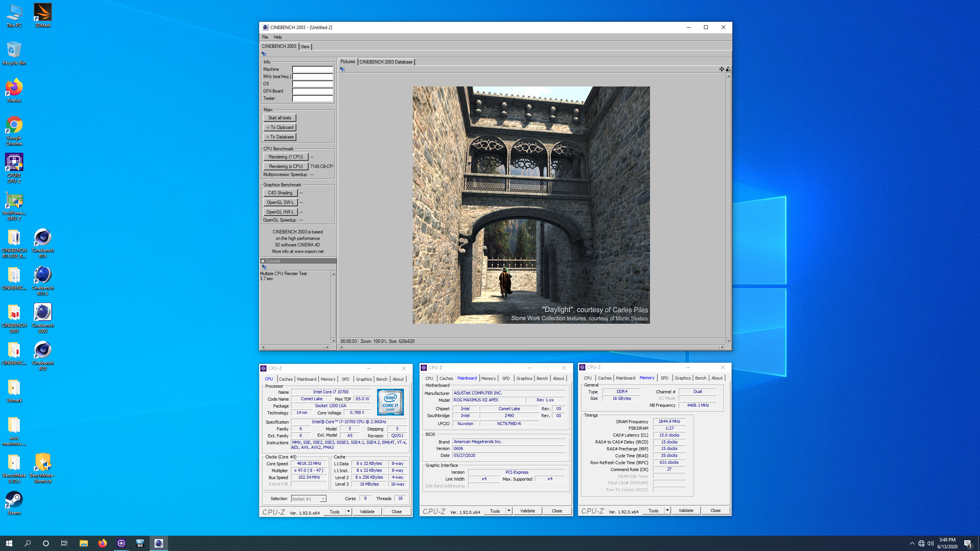Open the Help menu in Cinebench
This screenshot has height=551, width=980.
(x=278, y=37)
